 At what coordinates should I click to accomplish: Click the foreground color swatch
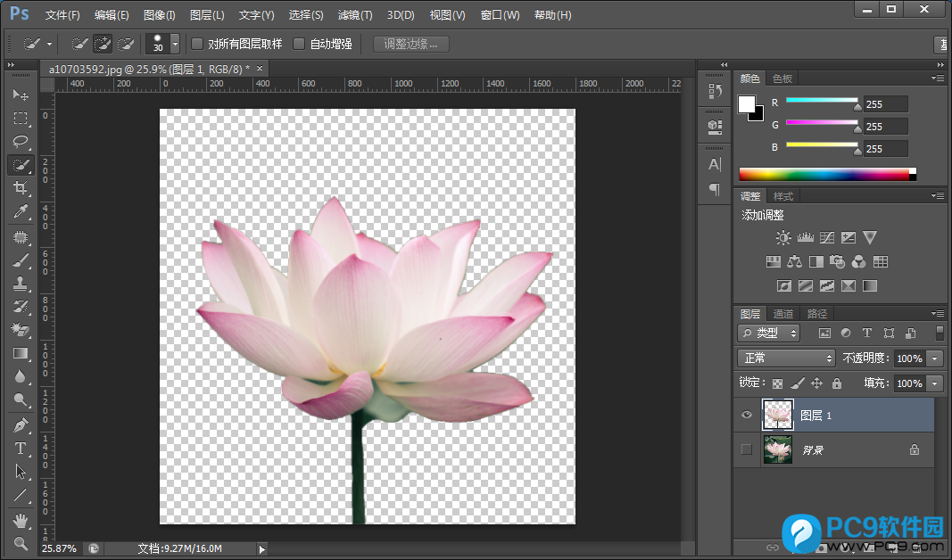click(x=747, y=103)
